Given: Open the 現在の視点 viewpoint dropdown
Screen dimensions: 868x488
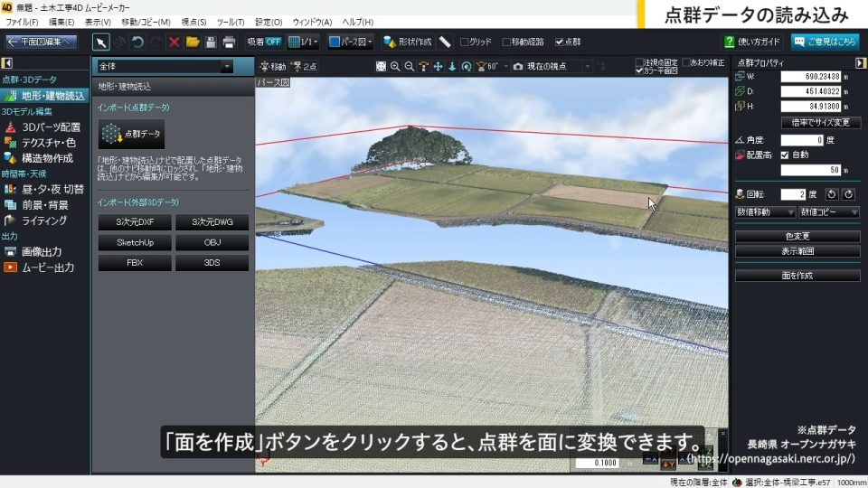Looking at the screenshot, I should tap(587, 66).
